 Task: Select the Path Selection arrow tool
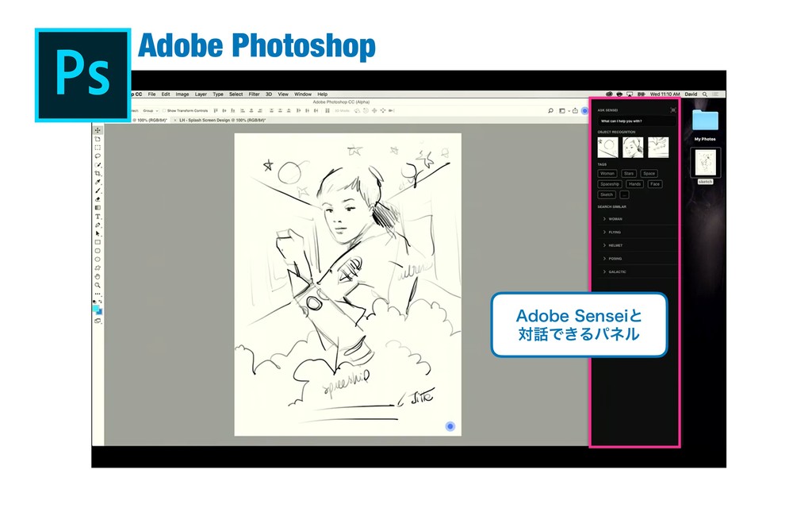(x=98, y=233)
